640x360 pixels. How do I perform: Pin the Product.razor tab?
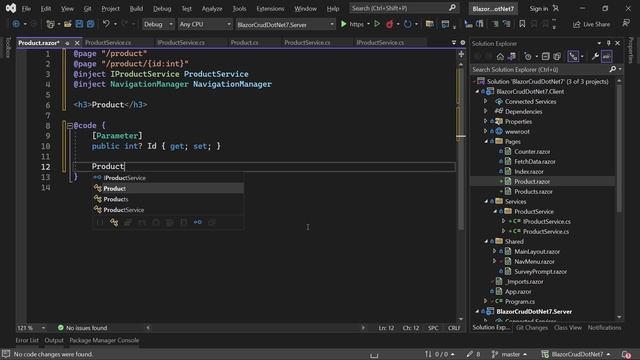pos(67,43)
